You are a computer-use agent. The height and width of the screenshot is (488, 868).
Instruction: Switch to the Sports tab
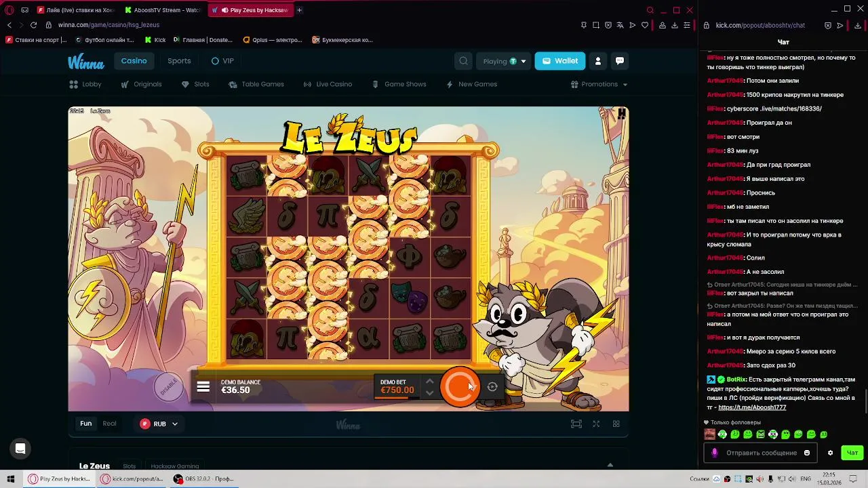click(x=179, y=61)
